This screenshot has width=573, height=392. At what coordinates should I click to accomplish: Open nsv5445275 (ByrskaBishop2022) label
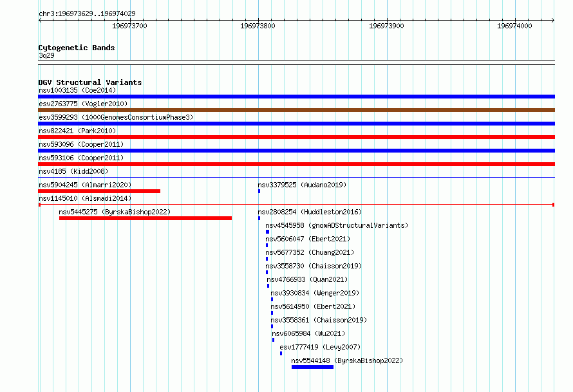click(115, 212)
